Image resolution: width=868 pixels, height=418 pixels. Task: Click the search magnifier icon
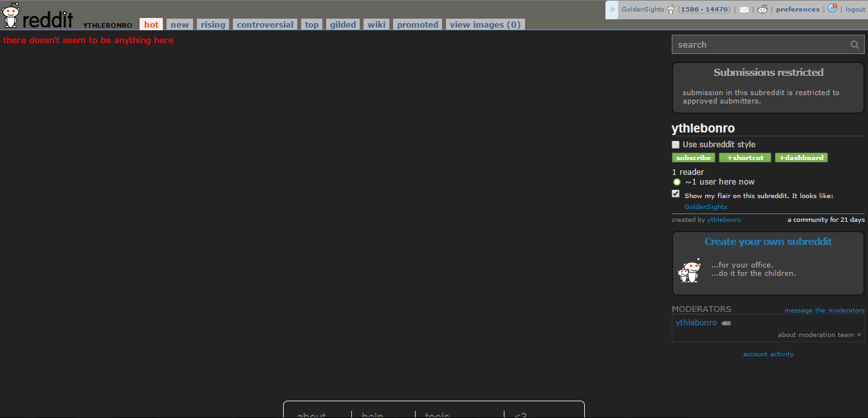click(854, 44)
